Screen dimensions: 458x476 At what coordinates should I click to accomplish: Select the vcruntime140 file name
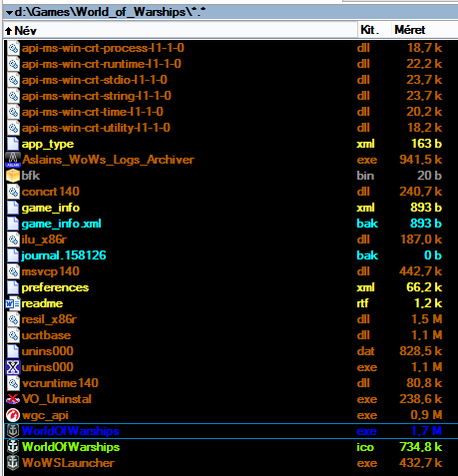click(x=60, y=383)
